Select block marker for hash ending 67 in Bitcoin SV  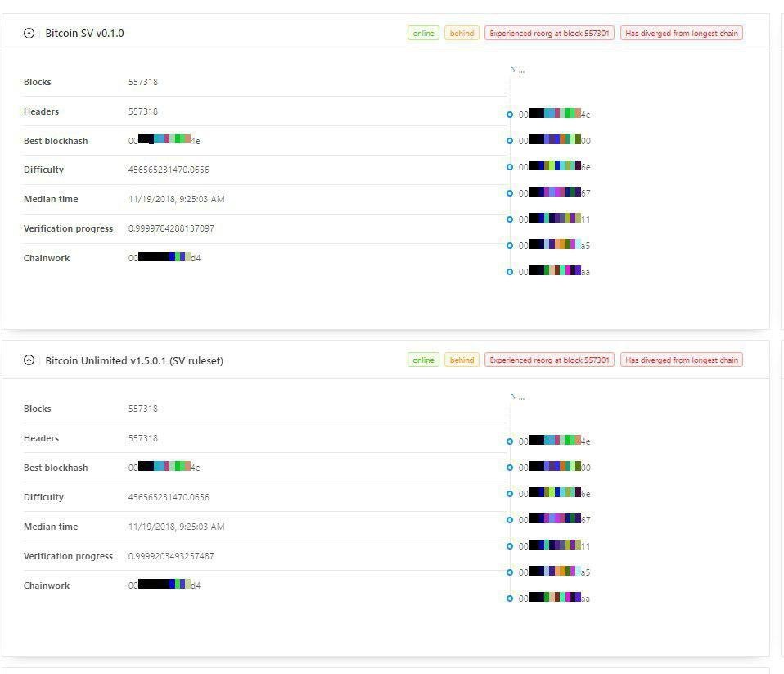[510, 193]
